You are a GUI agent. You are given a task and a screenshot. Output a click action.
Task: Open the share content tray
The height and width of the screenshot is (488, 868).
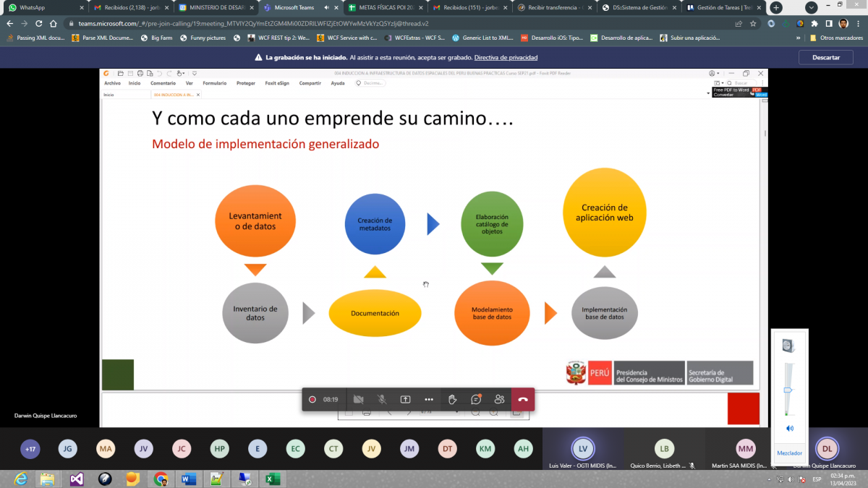click(x=405, y=399)
